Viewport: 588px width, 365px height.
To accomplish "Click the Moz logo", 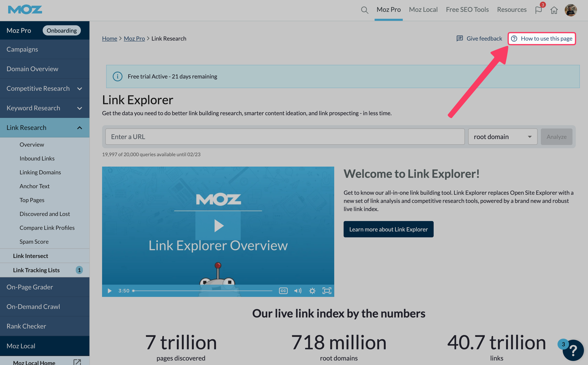I will pos(25,10).
